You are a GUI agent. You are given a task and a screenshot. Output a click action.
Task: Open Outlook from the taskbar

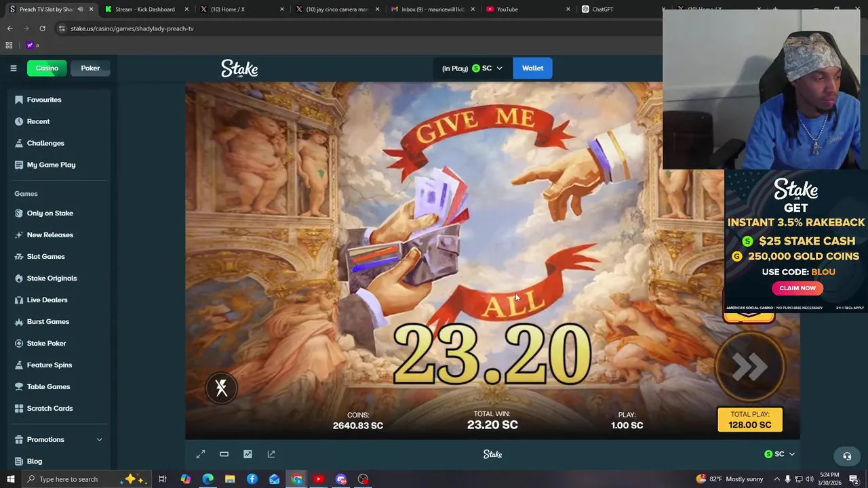click(x=274, y=479)
